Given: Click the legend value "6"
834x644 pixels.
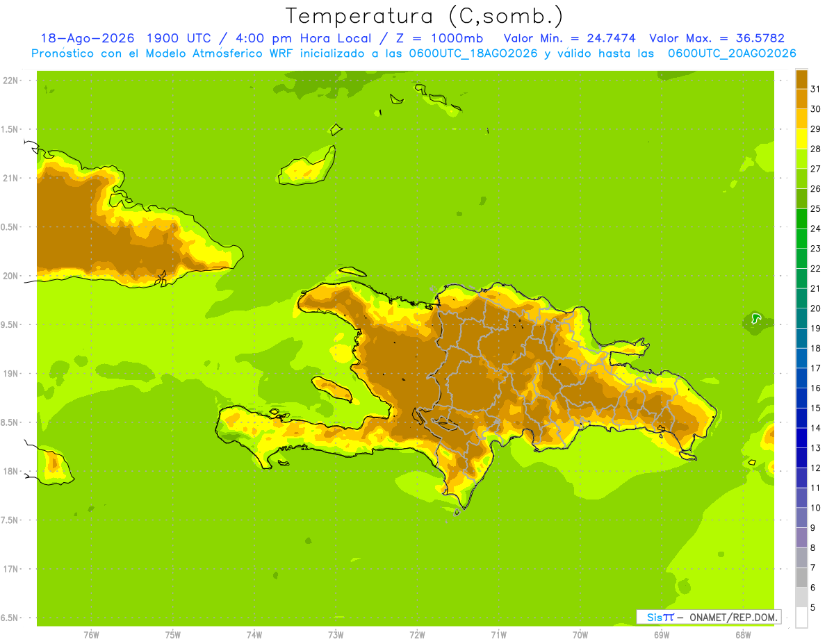Looking at the screenshot, I should point(813,588).
